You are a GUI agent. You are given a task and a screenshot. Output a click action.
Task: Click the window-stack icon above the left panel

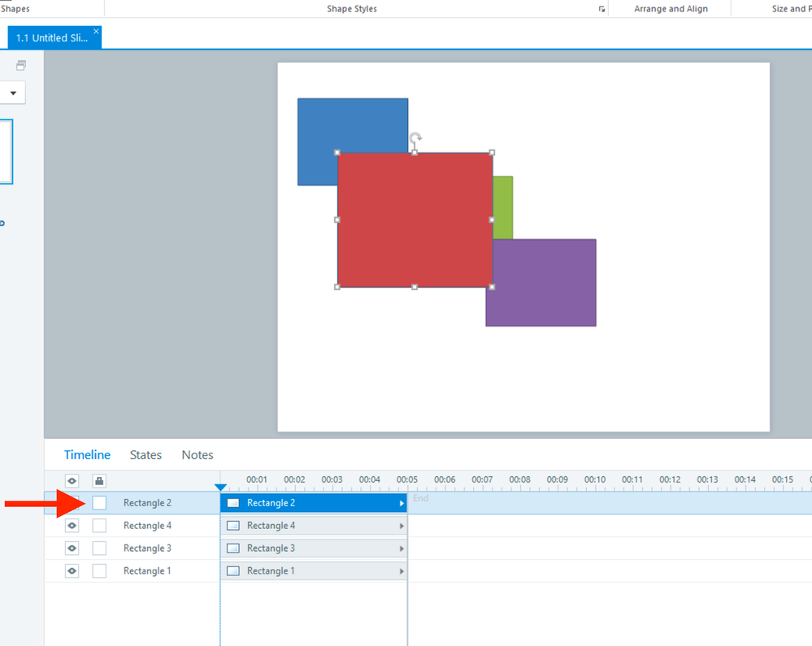click(21, 65)
